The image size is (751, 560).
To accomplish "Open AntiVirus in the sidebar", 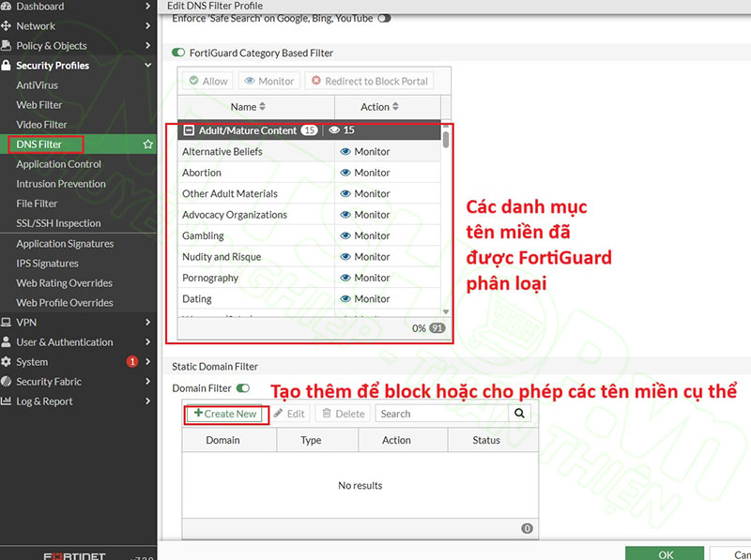I will point(37,85).
